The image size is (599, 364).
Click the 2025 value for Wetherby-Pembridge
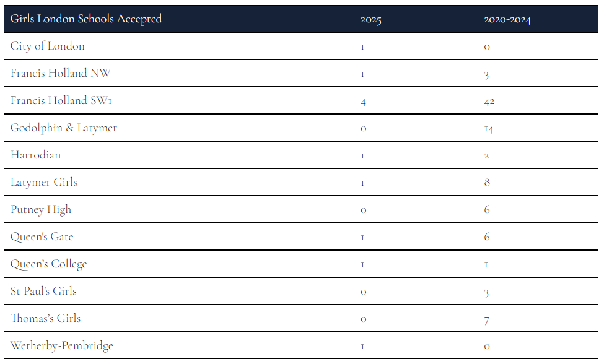pyautogui.click(x=362, y=347)
